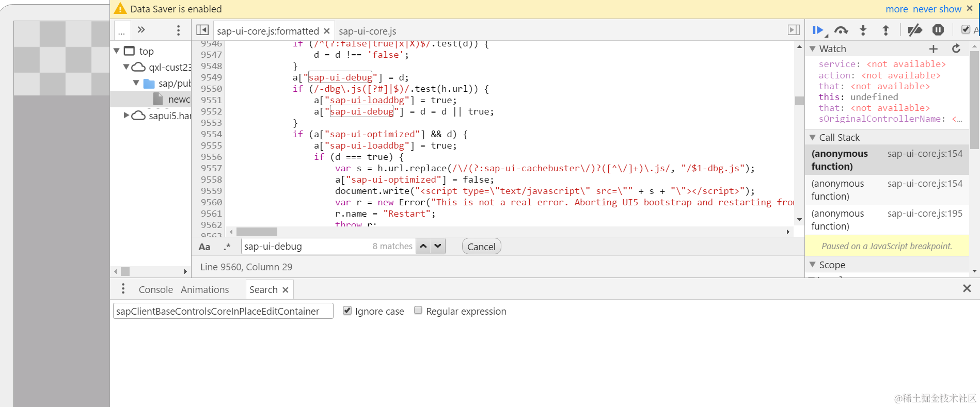The image size is (980, 407).
Task: Hide the navigator pane
Action: 202,30
